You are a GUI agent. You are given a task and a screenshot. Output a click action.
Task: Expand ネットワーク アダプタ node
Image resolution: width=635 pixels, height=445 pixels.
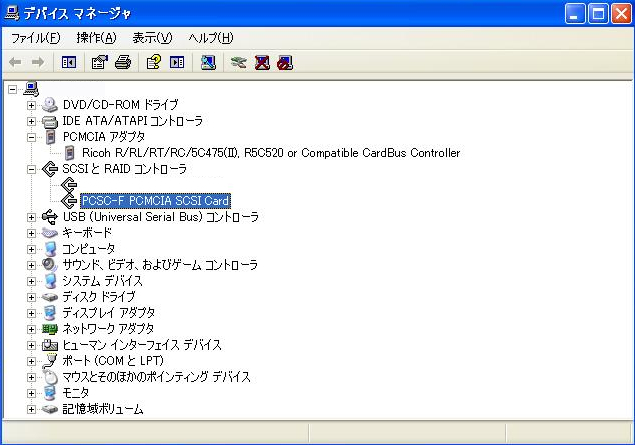tap(31, 329)
